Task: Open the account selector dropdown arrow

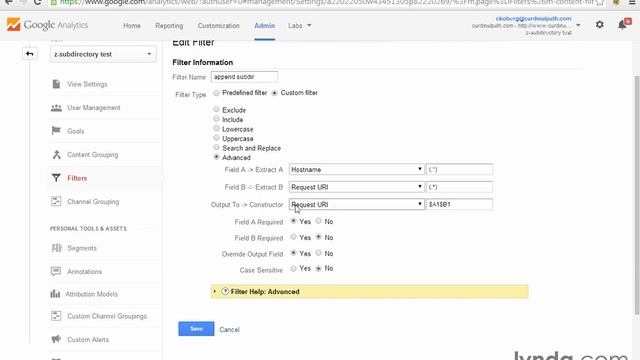Action: point(578,25)
